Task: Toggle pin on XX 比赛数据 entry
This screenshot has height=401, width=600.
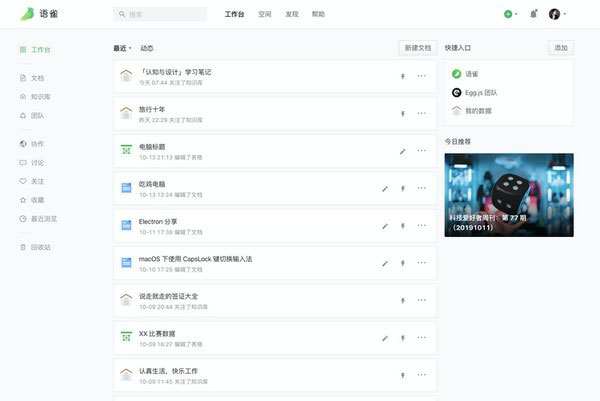Action: click(x=402, y=338)
